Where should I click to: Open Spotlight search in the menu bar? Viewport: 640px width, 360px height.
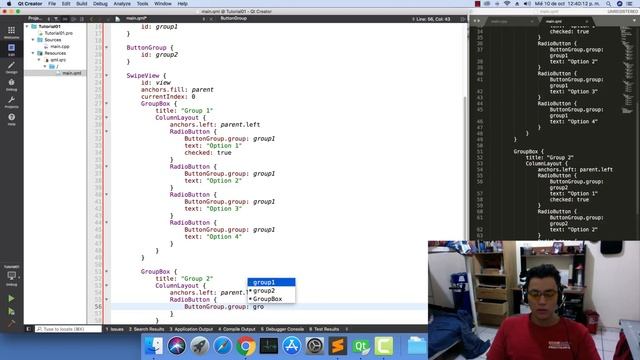609,4
